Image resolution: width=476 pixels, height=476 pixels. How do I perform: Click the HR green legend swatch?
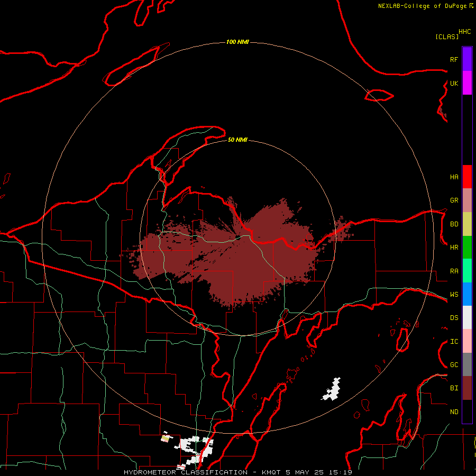coord(467,248)
